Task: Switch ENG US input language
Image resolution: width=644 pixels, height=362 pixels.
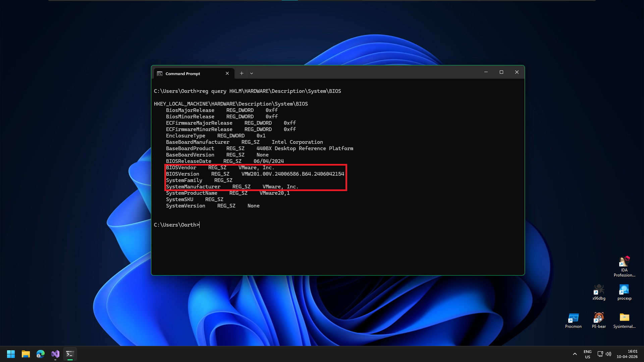Action: click(x=587, y=354)
